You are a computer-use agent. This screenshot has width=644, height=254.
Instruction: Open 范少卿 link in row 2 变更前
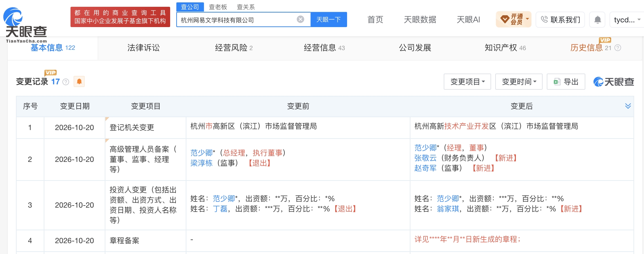[201, 153]
